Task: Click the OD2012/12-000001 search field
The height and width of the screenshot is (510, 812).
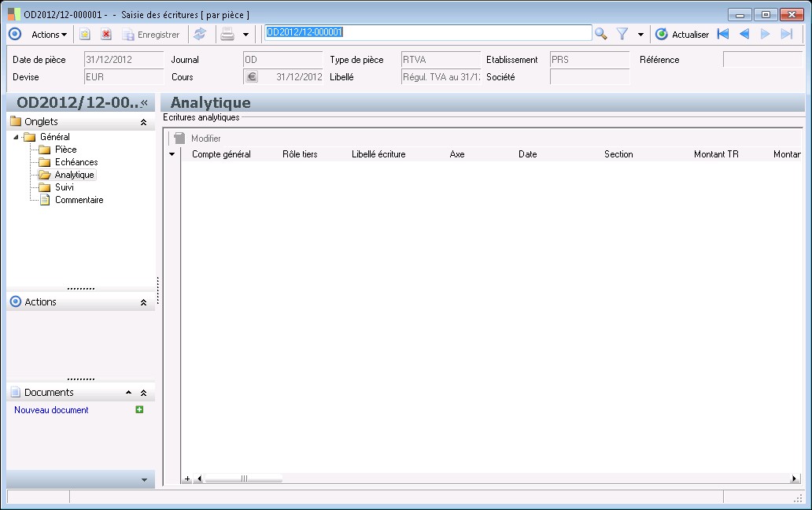Action: pyautogui.click(x=428, y=32)
